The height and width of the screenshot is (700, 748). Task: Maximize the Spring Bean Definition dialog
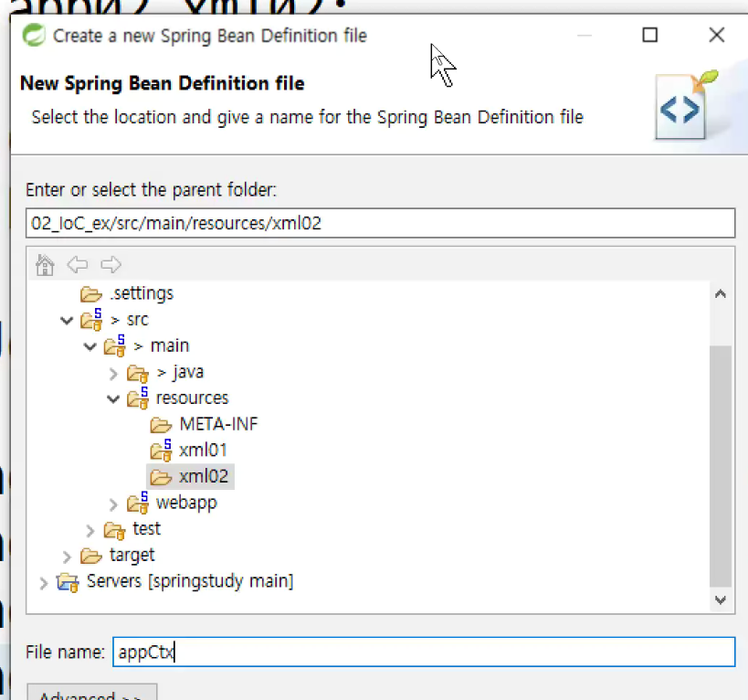coord(649,35)
